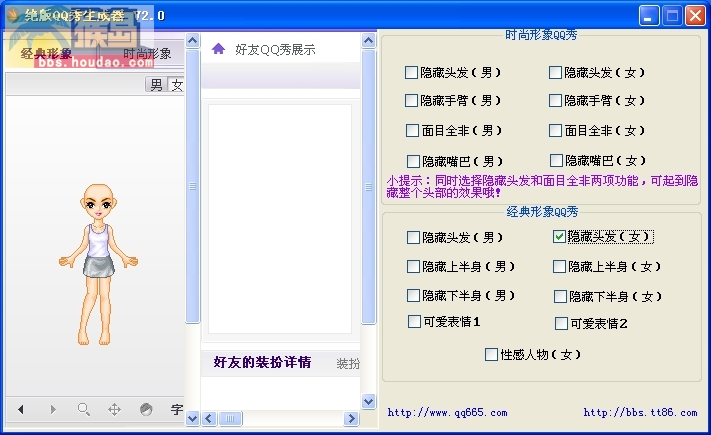Click the round gray ball icon
The image size is (711, 435).
146,410
